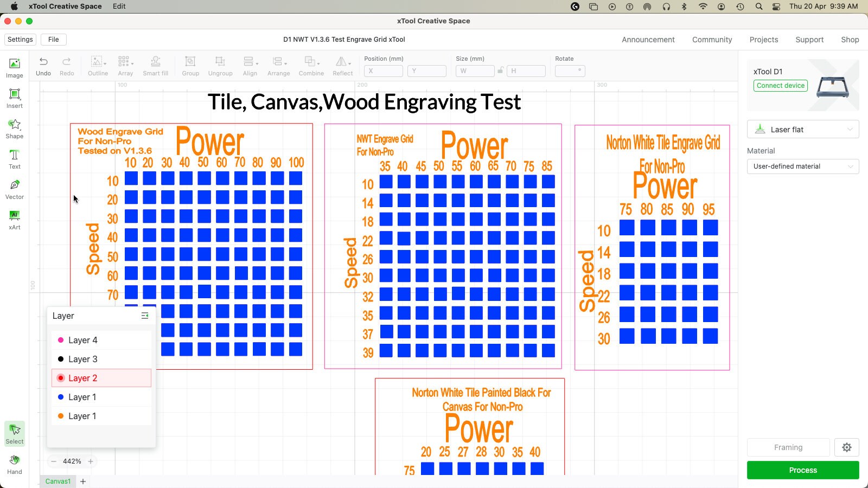Open the Shape tool
The image size is (868, 488).
click(x=14, y=129)
